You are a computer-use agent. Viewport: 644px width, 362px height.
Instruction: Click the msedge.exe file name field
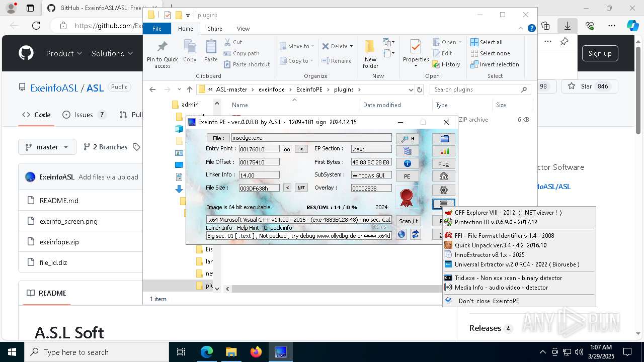(x=311, y=138)
